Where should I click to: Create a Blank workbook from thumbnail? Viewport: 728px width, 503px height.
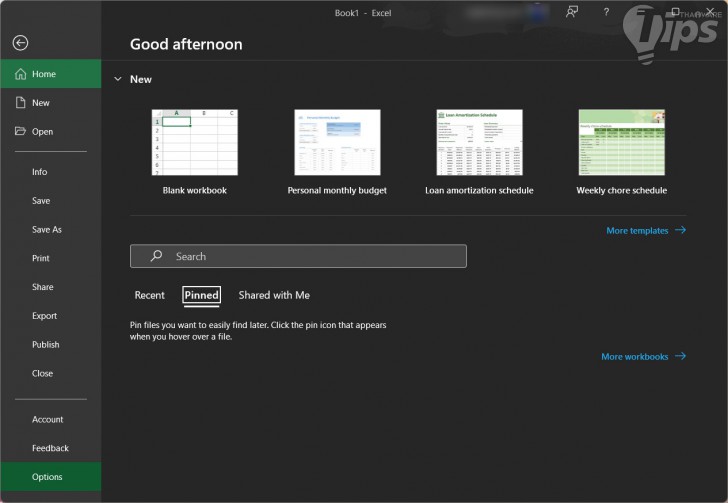point(195,143)
